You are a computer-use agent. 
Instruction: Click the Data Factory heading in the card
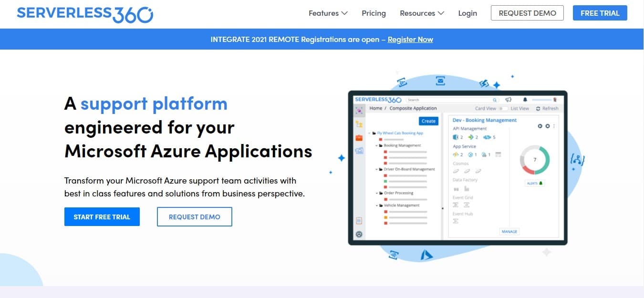coord(465,180)
